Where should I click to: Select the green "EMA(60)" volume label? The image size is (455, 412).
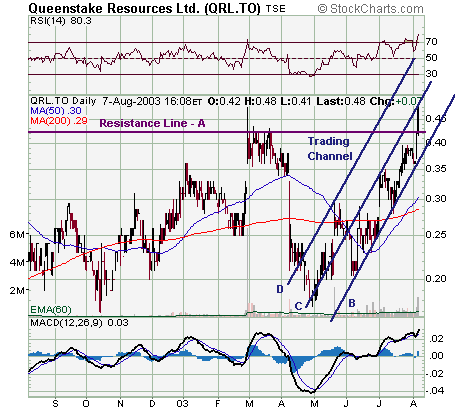click(x=51, y=310)
